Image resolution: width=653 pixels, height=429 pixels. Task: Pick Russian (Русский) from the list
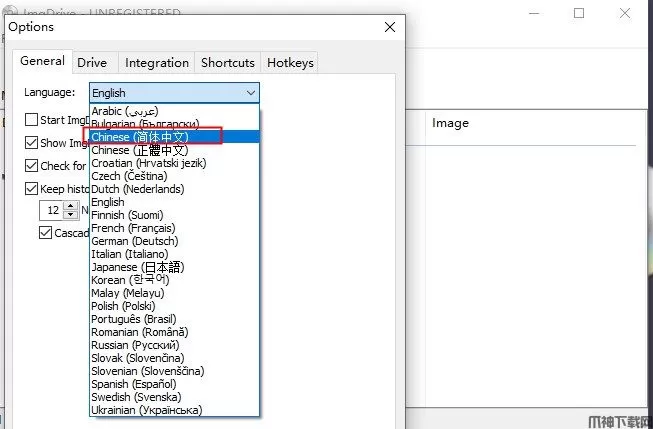coord(174,345)
